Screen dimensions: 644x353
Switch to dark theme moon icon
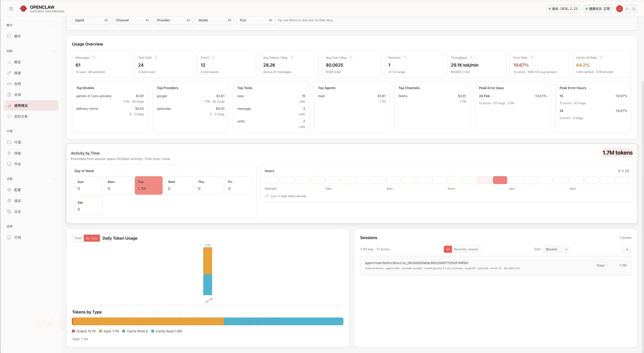click(x=634, y=9)
